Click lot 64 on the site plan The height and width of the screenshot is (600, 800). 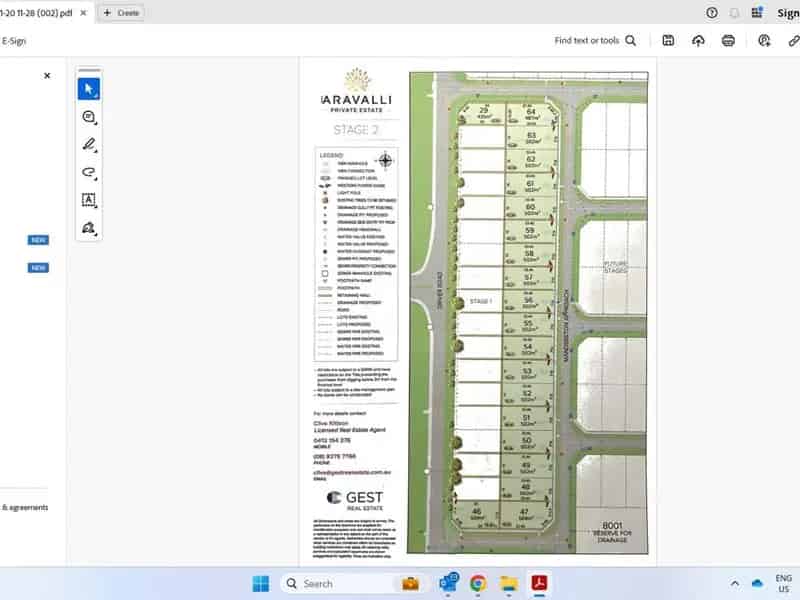click(531, 115)
